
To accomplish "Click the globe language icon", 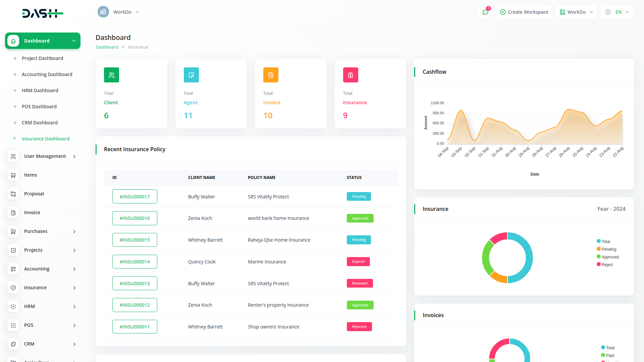I will (x=608, y=12).
